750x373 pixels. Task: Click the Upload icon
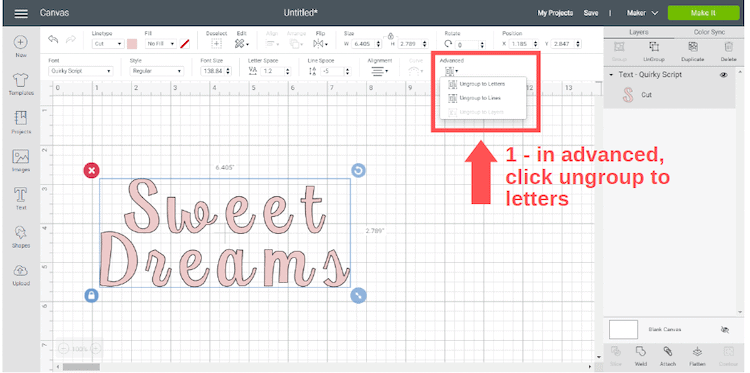(x=21, y=275)
